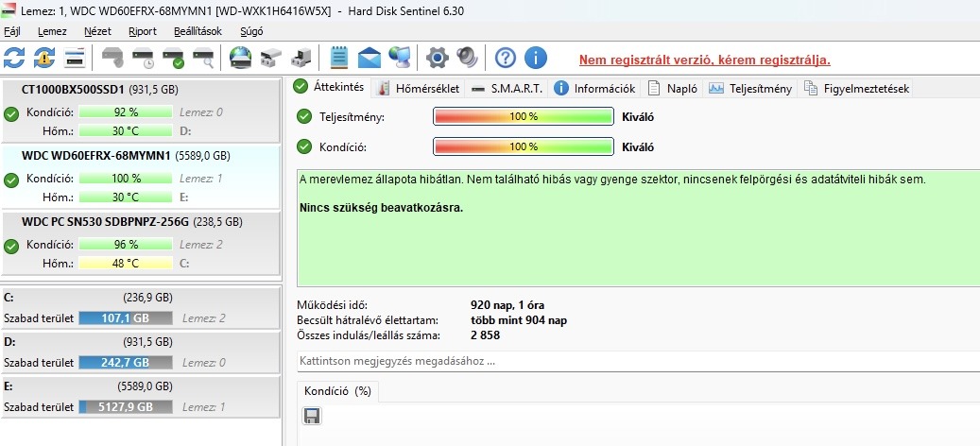
Task: Open the Figyelmeztetések tab
Action: (x=855, y=89)
